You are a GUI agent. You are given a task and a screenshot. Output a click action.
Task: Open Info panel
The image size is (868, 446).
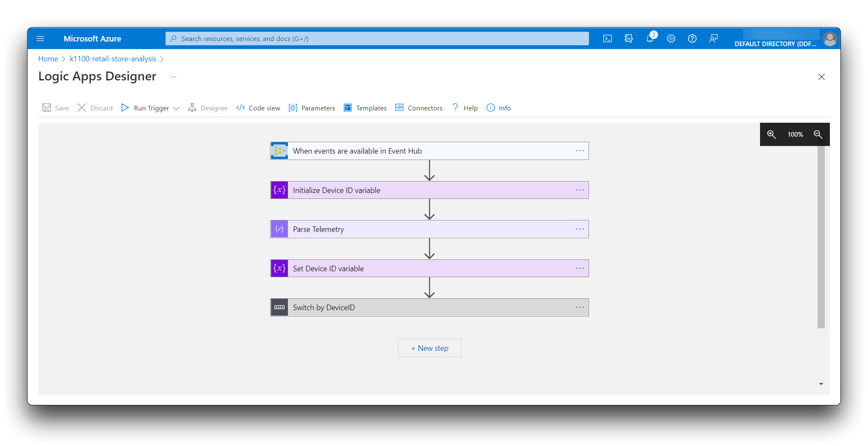point(499,108)
